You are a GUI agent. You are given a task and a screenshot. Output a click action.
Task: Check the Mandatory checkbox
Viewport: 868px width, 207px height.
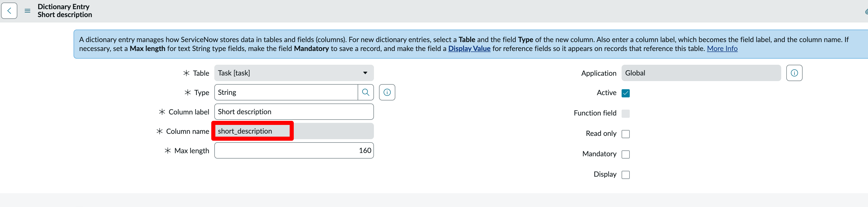click(625, 154)
